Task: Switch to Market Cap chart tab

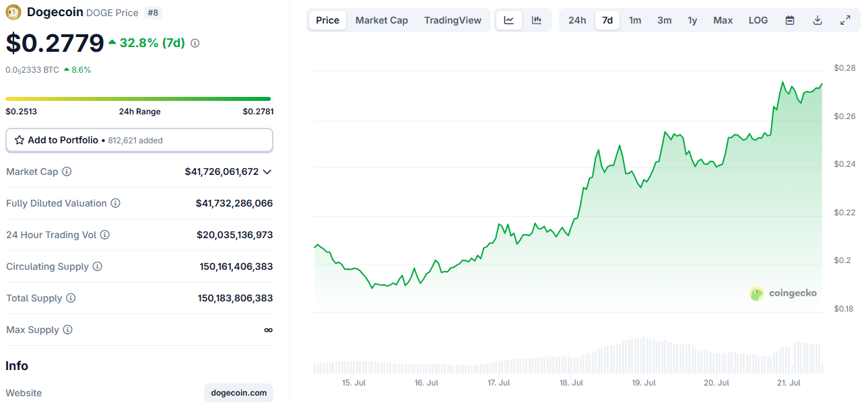Action: [x=382, y=20]
